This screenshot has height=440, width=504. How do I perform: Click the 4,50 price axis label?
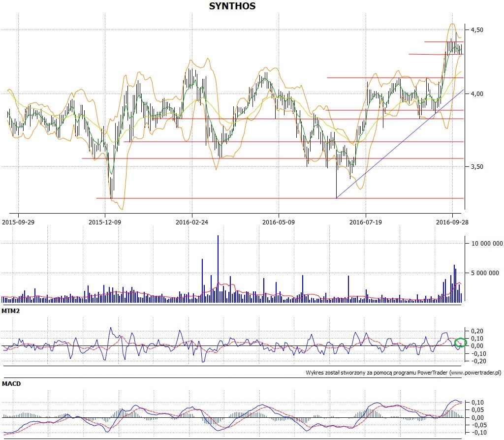[x=476, y=30]
